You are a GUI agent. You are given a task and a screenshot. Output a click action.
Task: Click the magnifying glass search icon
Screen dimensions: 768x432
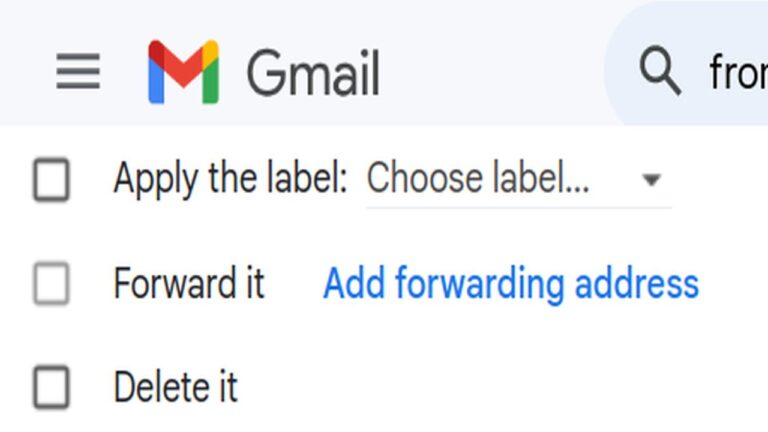[x=660, y=71]
